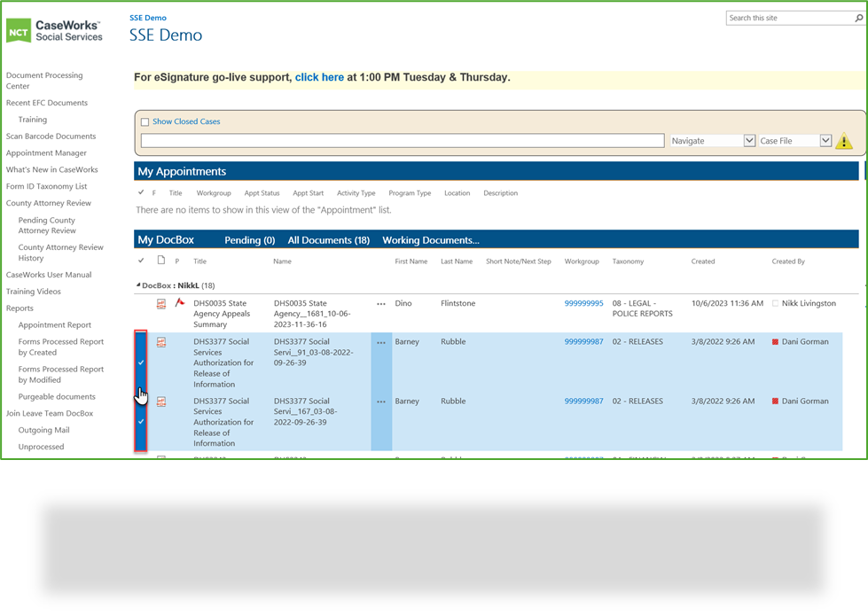Click document type column icon in My DocBox header
The width and height of the screenshot is (868, 616).
[161, 260]
